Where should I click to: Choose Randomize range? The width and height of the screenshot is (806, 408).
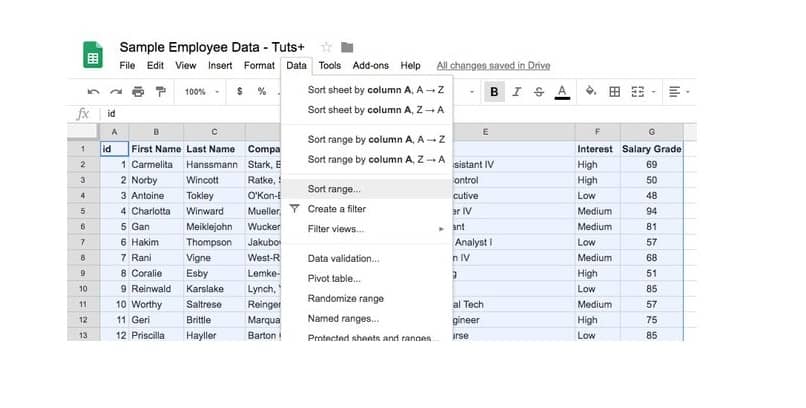pyautogui.click(x=367, y=299)
